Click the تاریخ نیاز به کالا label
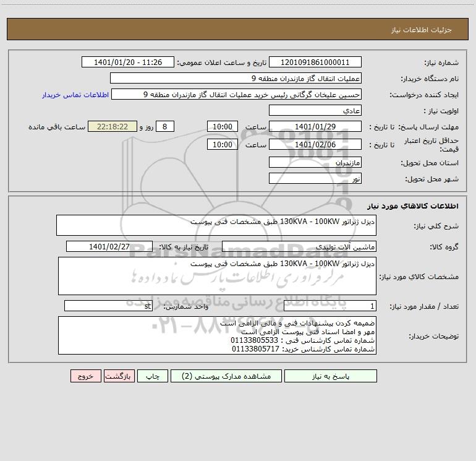 click(184, 247)
